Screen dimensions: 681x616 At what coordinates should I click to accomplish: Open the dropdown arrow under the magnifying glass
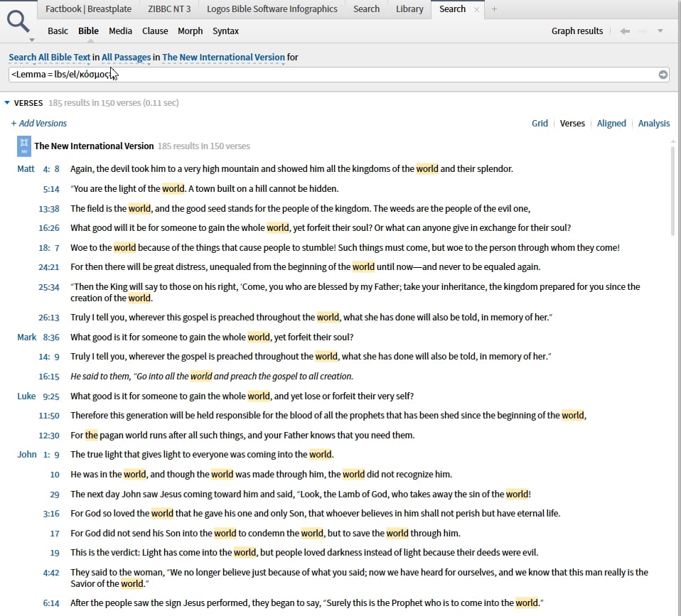(x=32, y=40)
